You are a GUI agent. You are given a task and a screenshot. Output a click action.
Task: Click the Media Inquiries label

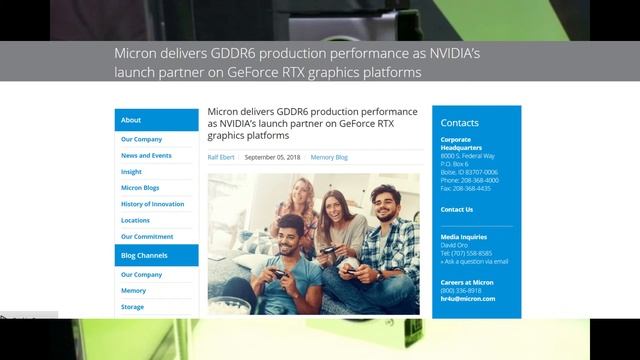[x=463, y=237]
